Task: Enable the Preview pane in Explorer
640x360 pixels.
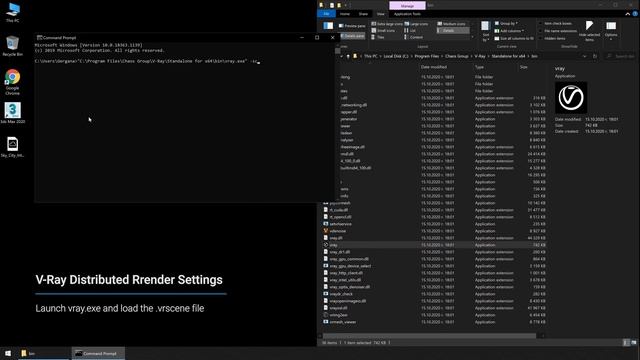Action: coord(352,26)
